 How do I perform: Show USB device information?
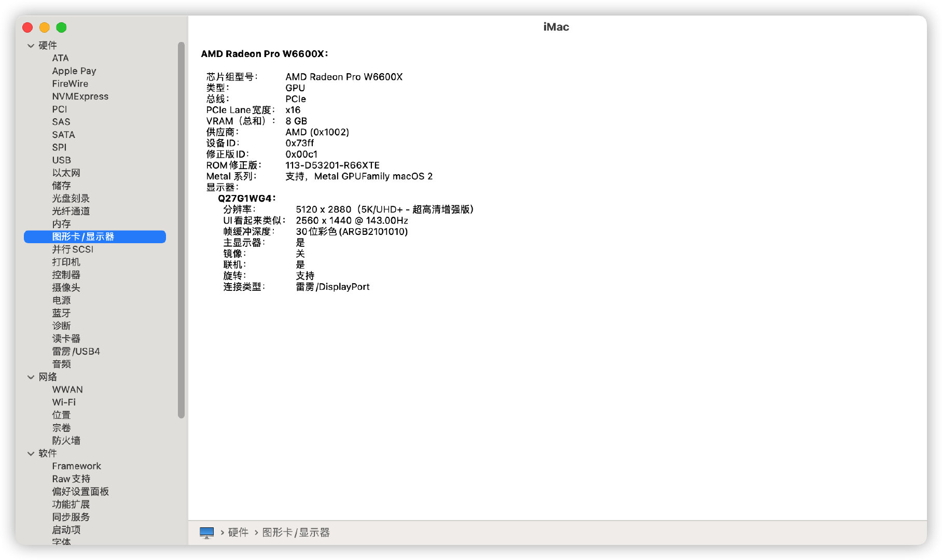[61, 160]
